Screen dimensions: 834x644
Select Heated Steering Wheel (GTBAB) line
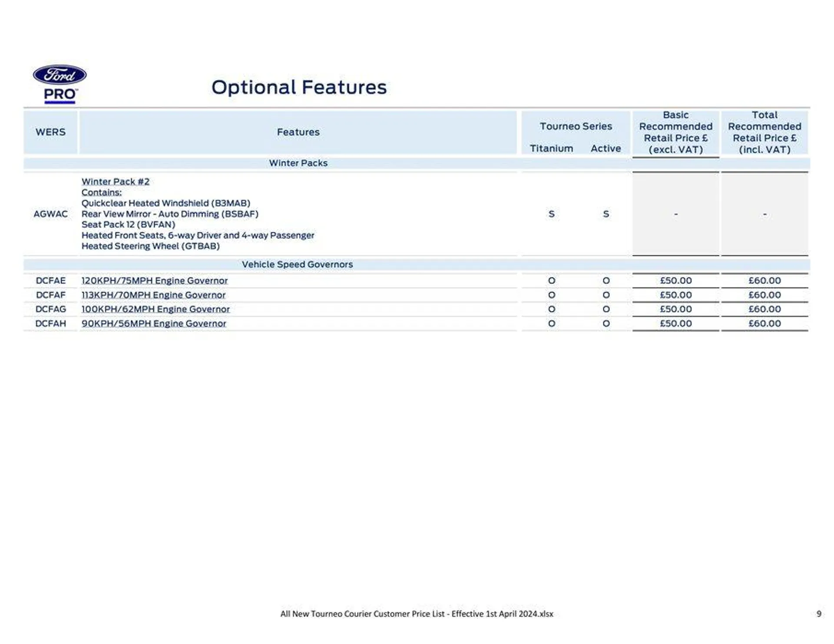coord(150,246)
